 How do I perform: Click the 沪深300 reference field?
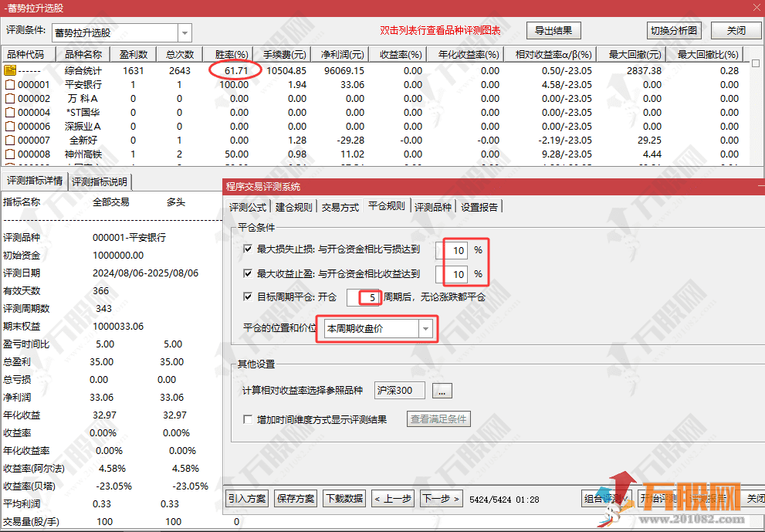click(x=400, y=391)
